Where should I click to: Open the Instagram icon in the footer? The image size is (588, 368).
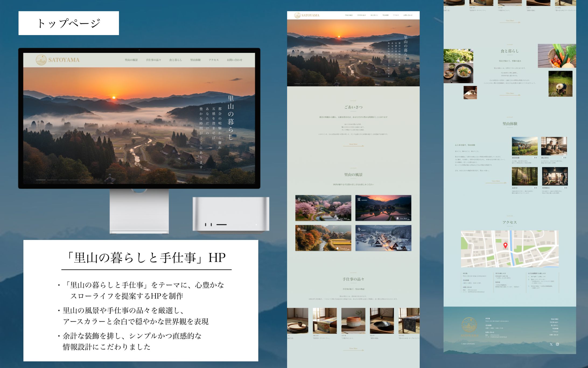coord(558,345)
